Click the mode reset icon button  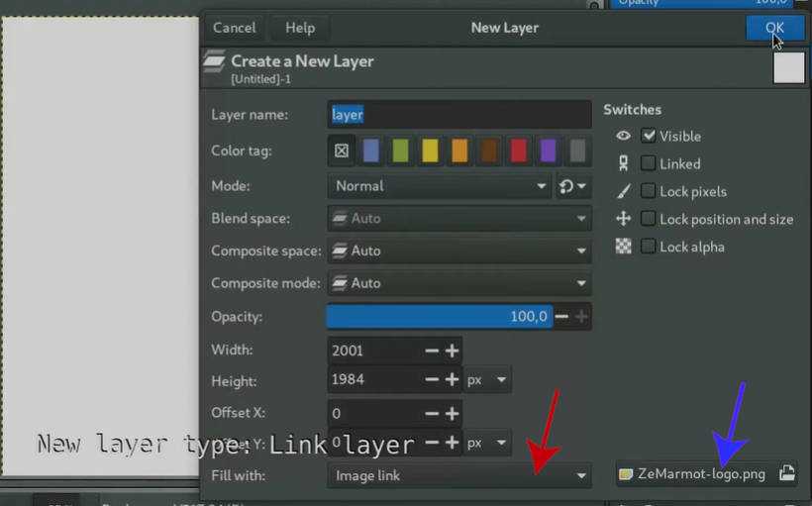pos(573,186)
